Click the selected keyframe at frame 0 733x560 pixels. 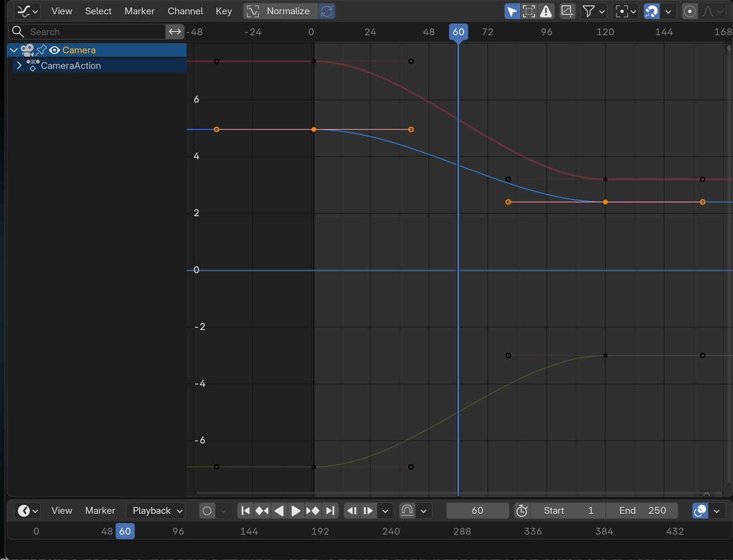[314, 130]
